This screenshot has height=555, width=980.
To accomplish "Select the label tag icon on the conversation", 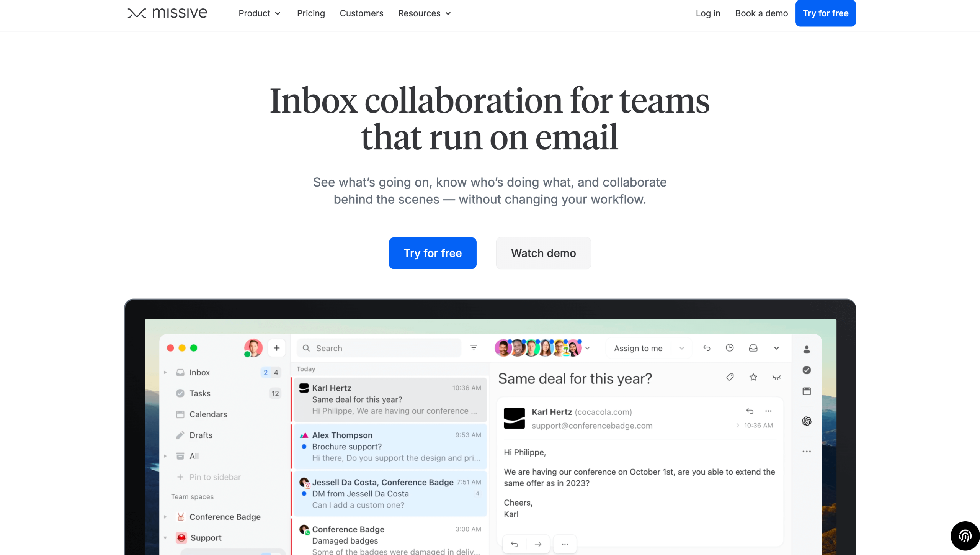I will pyautogui.click(x=730, y=377).
